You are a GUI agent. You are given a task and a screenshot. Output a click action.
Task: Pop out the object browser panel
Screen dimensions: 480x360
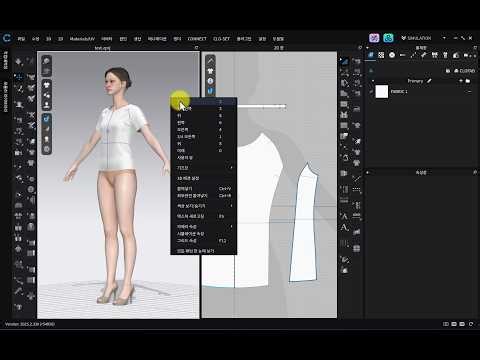coord(475,48)
